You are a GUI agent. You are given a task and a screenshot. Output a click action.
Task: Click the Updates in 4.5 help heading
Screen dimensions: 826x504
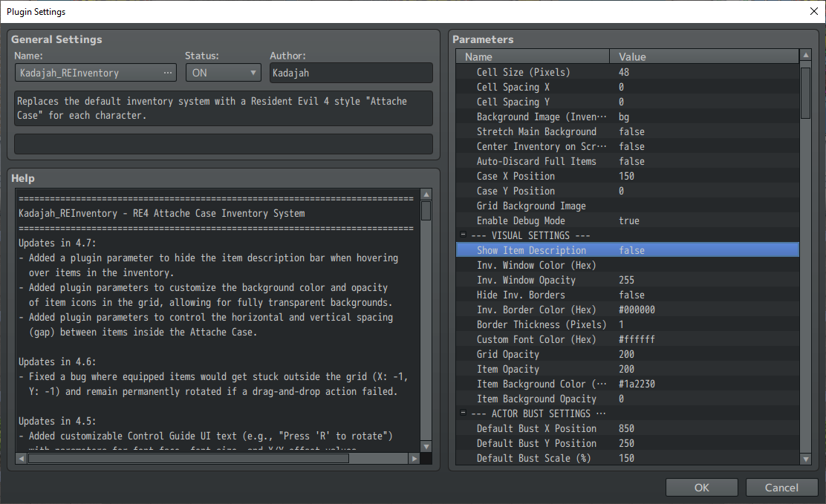57,421
